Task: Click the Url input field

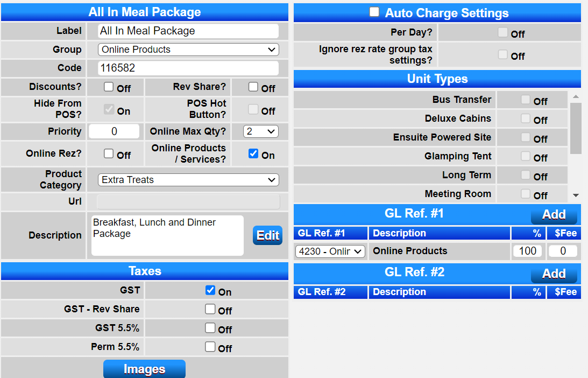Action: (x=188, y=201)
